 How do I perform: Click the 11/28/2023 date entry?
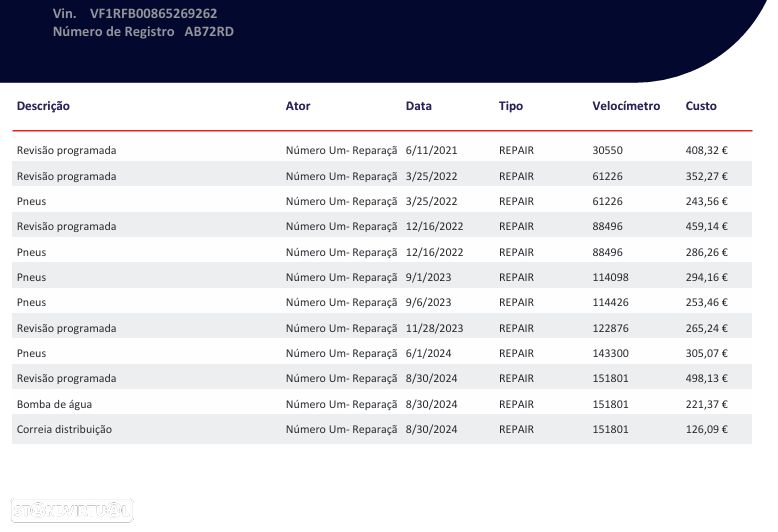click(x=435, y=328)
